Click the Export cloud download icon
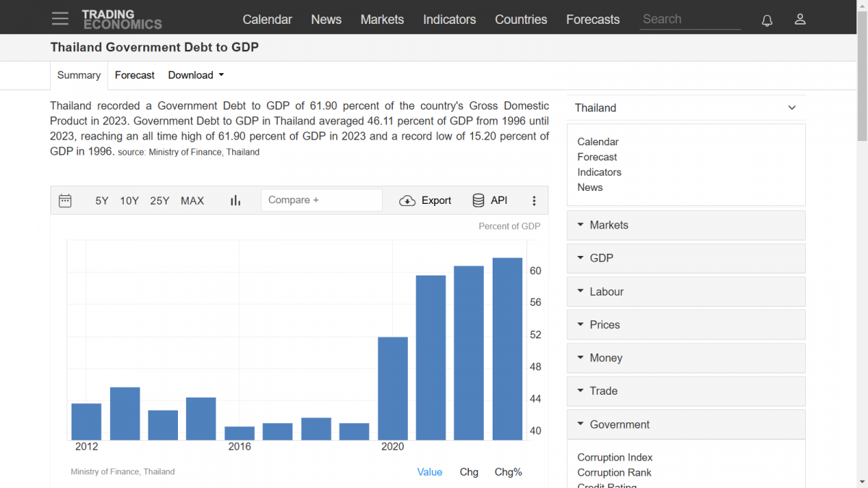 (407, 201)
